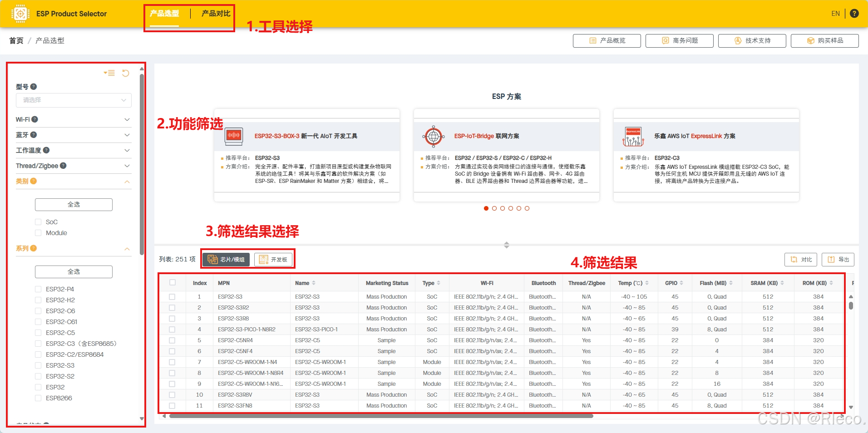Jump to second carousel dot
The width and height of the screenshot is (868, 433).
pyautogui.click(x=494, y=208)
